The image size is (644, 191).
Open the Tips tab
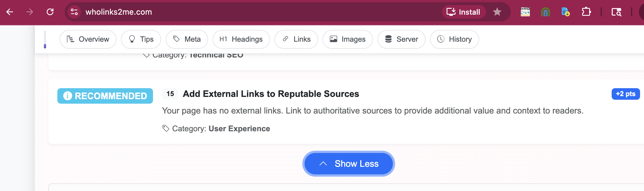point(141,39)
